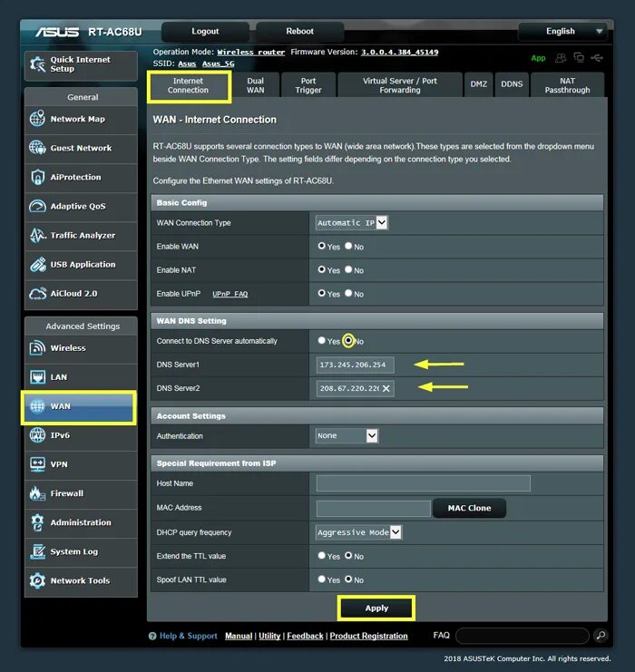Open WAN Connection Type dropdown
The image size is (635, 672).
coord(352,223)
